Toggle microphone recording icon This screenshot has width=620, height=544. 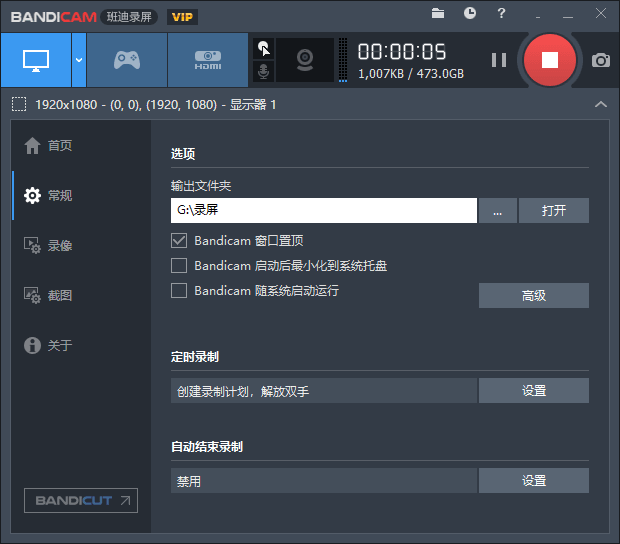[264, 72]
